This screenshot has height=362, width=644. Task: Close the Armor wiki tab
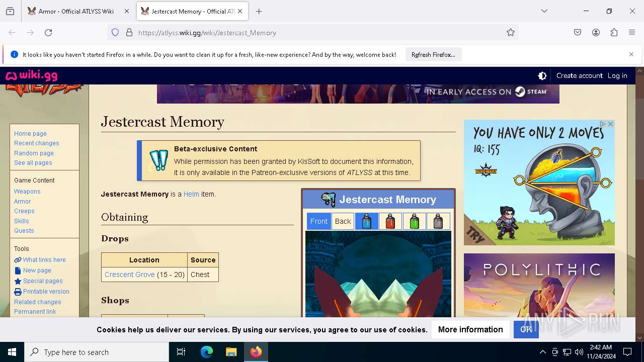point(126,11)
